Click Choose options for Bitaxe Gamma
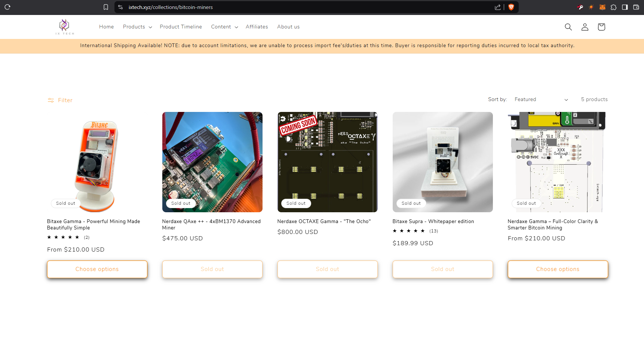644x347 pixels. pos(97,269)
